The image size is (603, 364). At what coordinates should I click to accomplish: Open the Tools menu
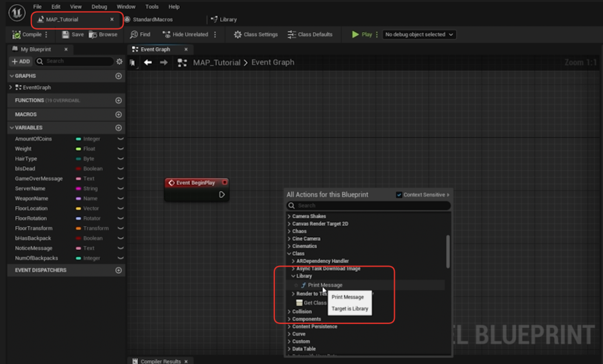coord(152,6)
